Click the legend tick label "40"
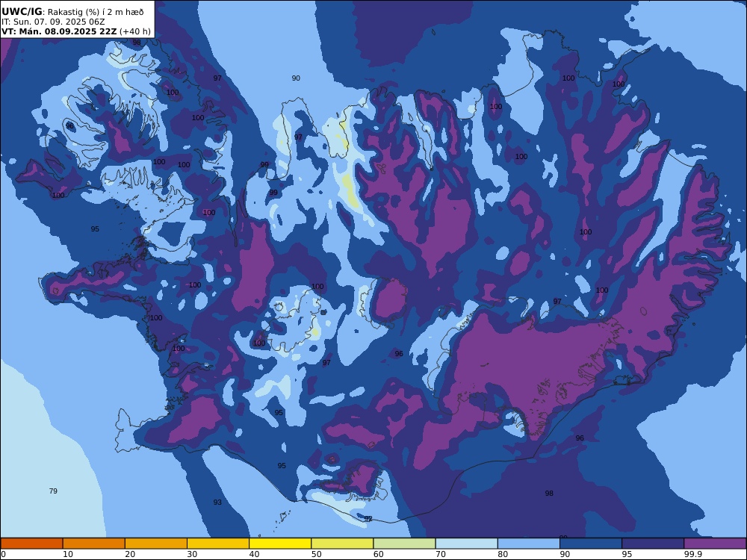The height and width of the screenshot is (560, 747). (x=255, y=554)
